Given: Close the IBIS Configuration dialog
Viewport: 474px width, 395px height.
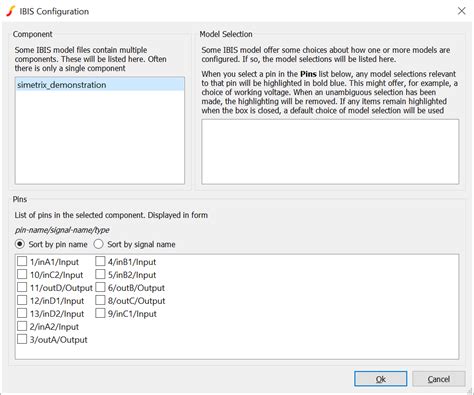Looking at the screenshot, I should (x=461, y=11).
